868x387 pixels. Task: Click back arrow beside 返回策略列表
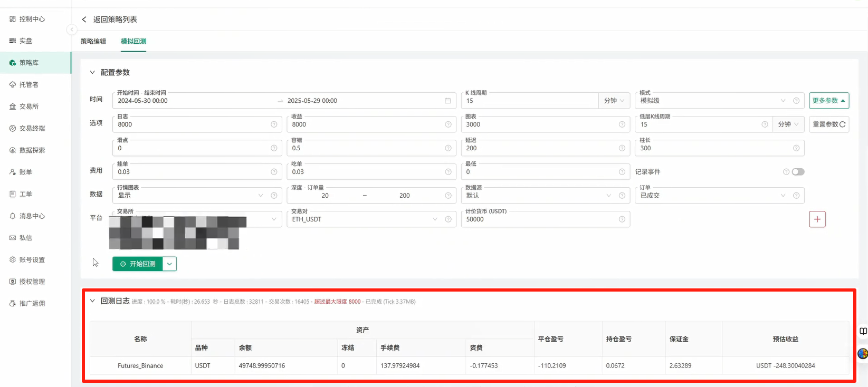point(84,20)
